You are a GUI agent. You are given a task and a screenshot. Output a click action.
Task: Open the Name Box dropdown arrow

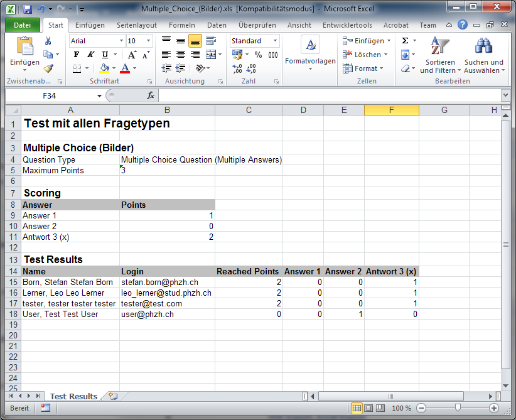(x=99, y=95)
